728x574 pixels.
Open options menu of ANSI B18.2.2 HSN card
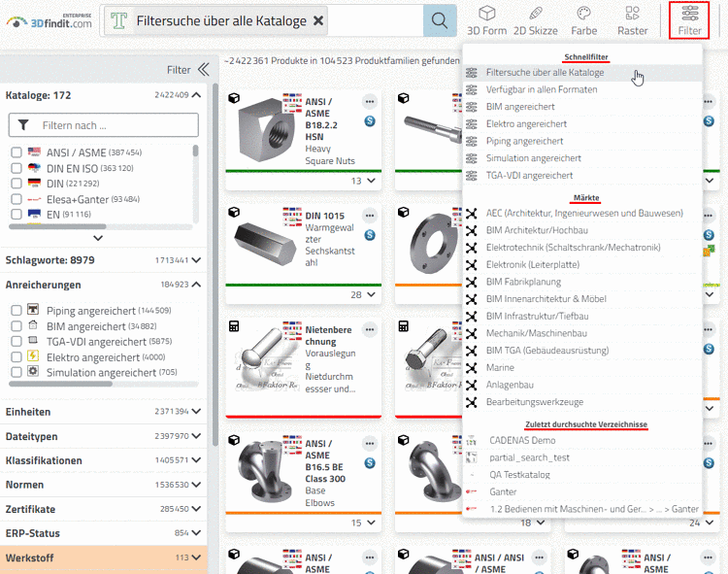point(370,101)
